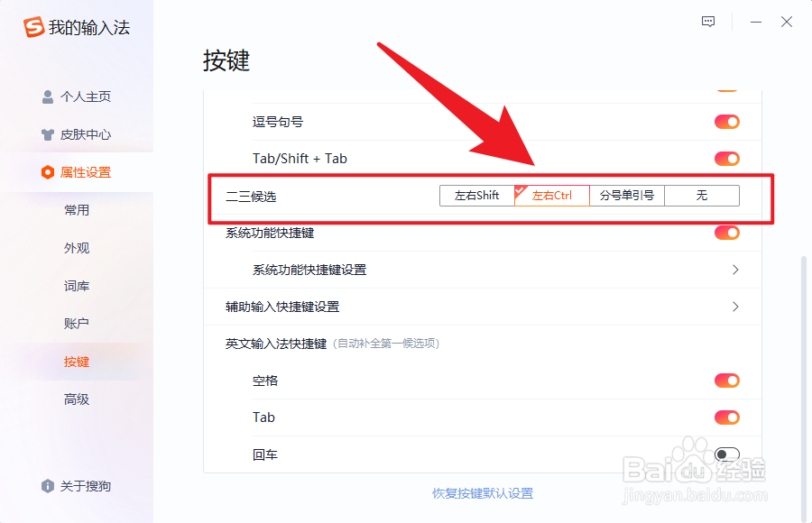
Task: Go to the 高级 advanced settings
Action: (x=77, y=399)
